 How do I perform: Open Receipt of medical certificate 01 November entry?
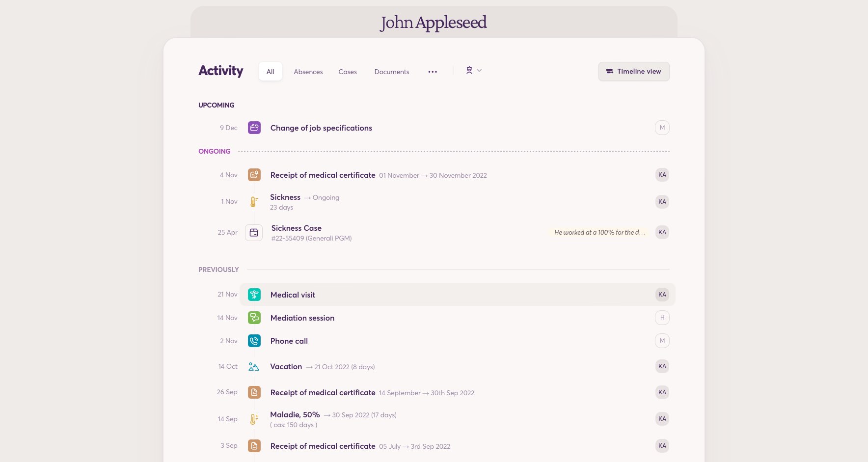coord(379,175)
